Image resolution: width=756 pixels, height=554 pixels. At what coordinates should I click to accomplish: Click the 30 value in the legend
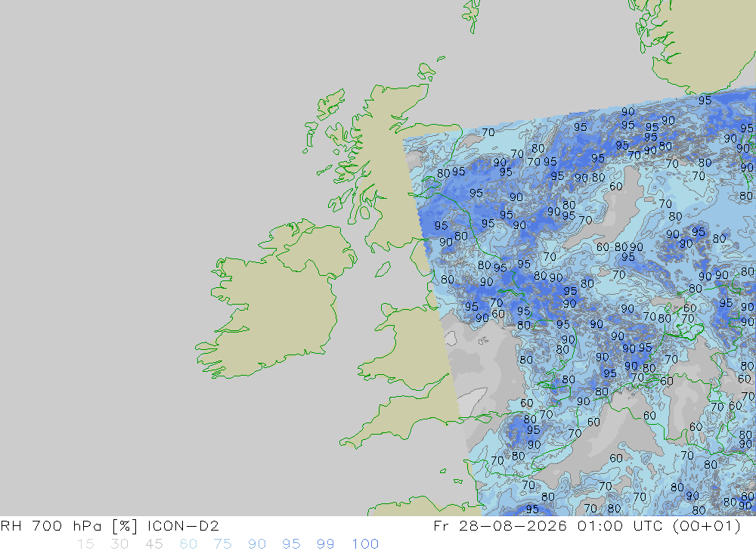pos(119,544)
